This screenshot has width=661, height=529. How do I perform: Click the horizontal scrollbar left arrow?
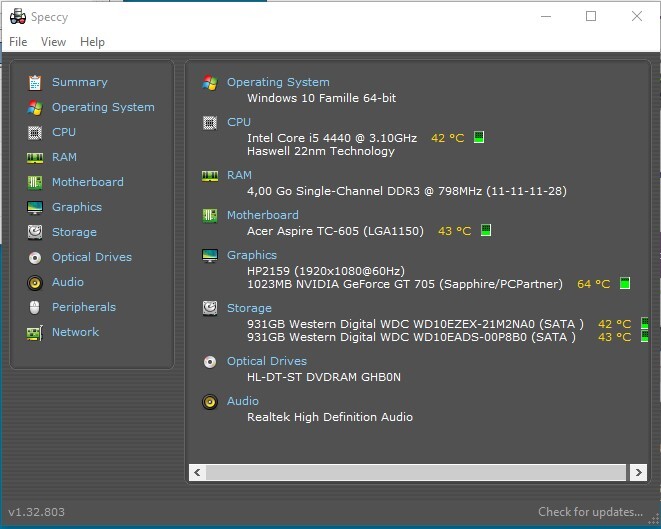point(197,472)
